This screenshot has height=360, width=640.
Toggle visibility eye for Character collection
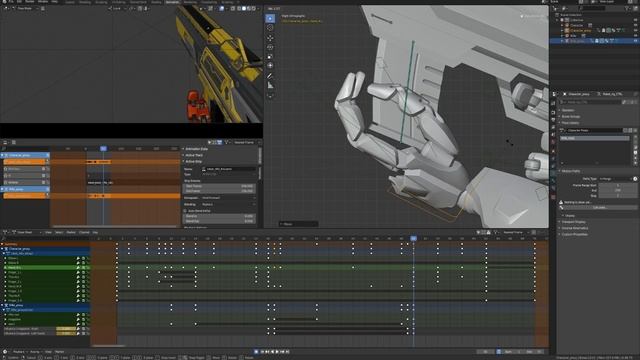click(636, 25)
